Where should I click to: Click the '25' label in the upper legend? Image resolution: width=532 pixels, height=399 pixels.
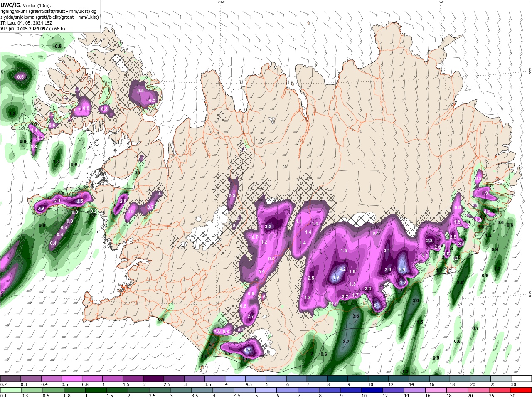[x=494, y=384]
